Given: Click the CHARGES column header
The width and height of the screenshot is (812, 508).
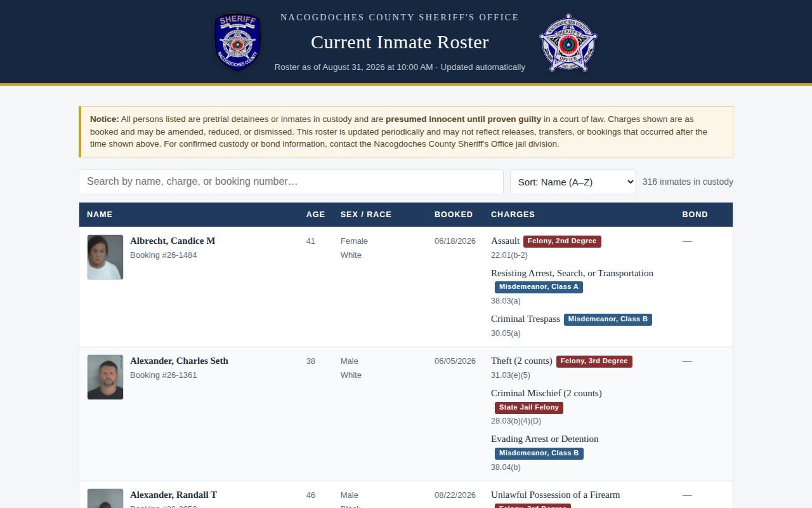Looking at the screenshot, I should (513, 215).
